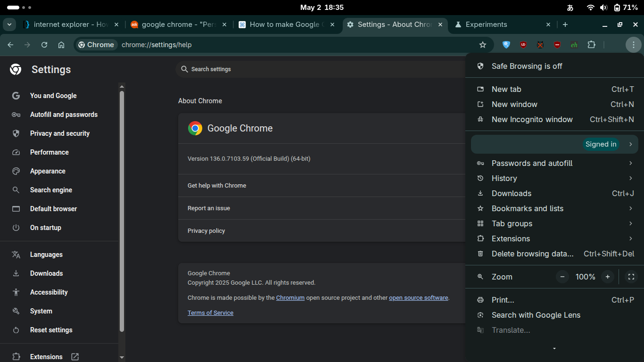Open Search engine settings
This screenshot has width=644, height=362.
[x=51, y=190]
